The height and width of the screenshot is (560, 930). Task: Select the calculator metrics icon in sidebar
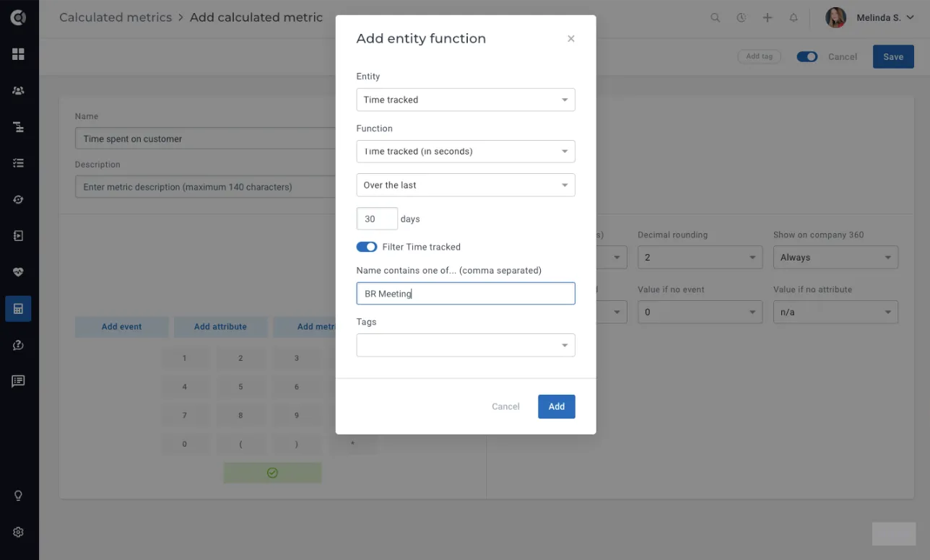coord(18,309)
